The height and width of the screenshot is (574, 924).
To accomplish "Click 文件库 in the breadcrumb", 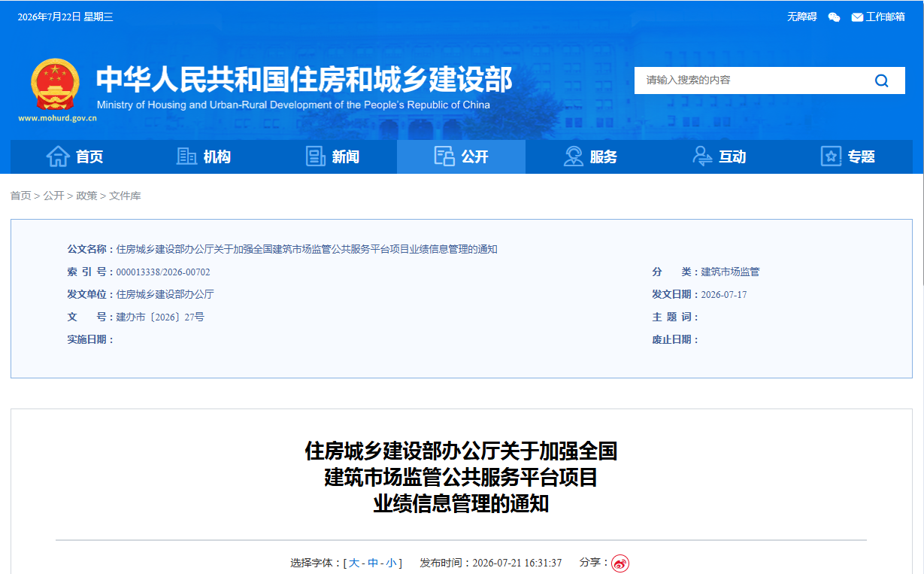I will (x=125, y=196).
